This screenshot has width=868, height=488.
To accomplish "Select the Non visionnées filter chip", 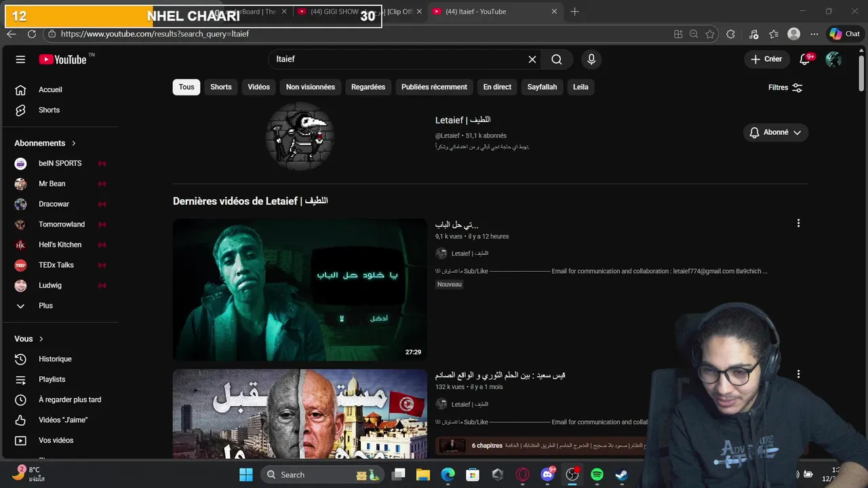I will click(x=311, y=87).
